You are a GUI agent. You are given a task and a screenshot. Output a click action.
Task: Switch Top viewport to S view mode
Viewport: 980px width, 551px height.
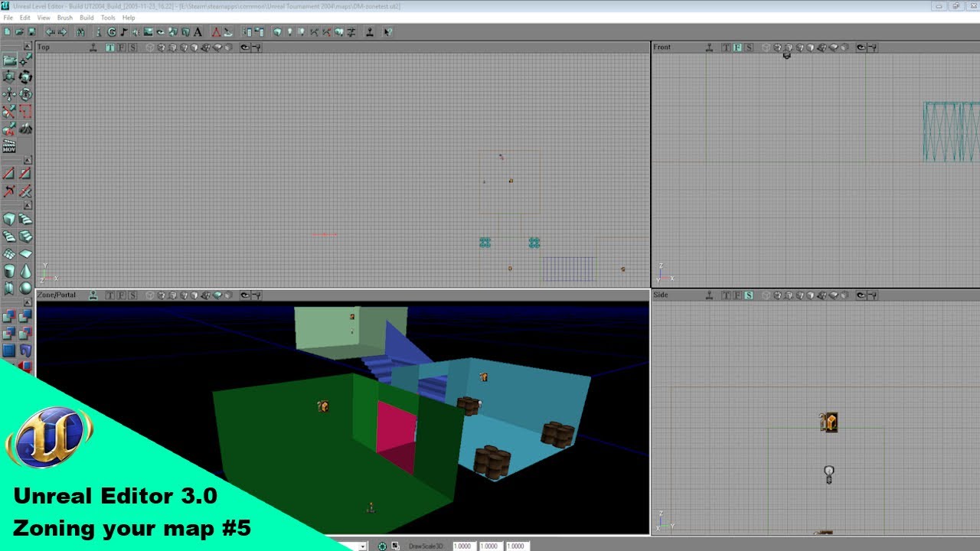point(132,47)
